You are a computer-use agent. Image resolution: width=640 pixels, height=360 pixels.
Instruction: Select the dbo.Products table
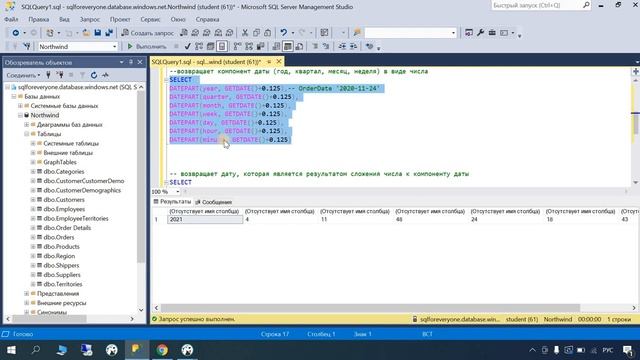click(x=61, y=247)
